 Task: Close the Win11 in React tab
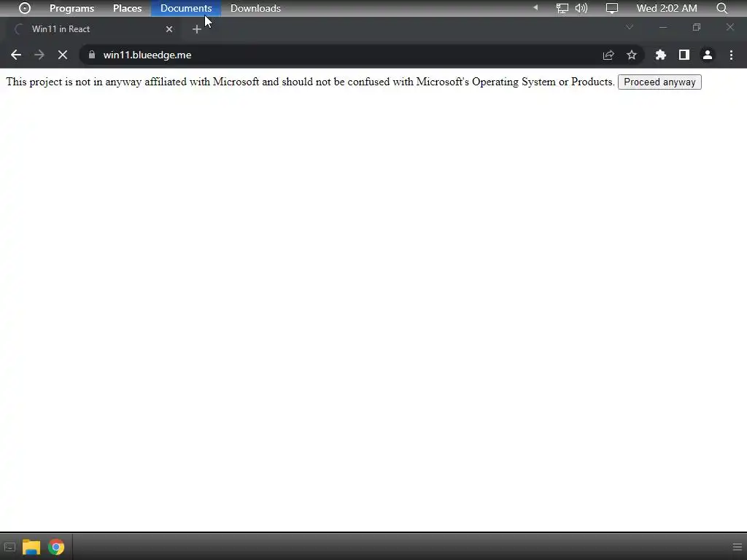pyautogui.click(x=169, y=29)
